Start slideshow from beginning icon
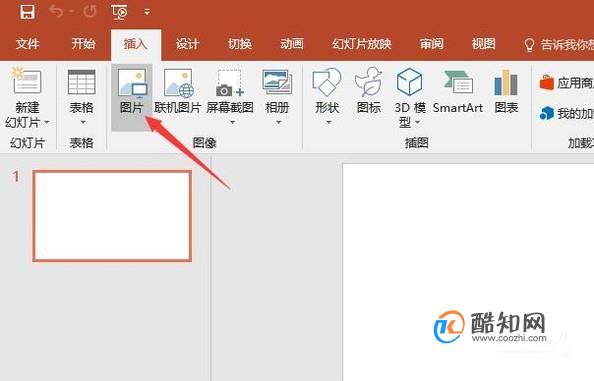The width and height of the screenshot is (594, 381). 120,12
